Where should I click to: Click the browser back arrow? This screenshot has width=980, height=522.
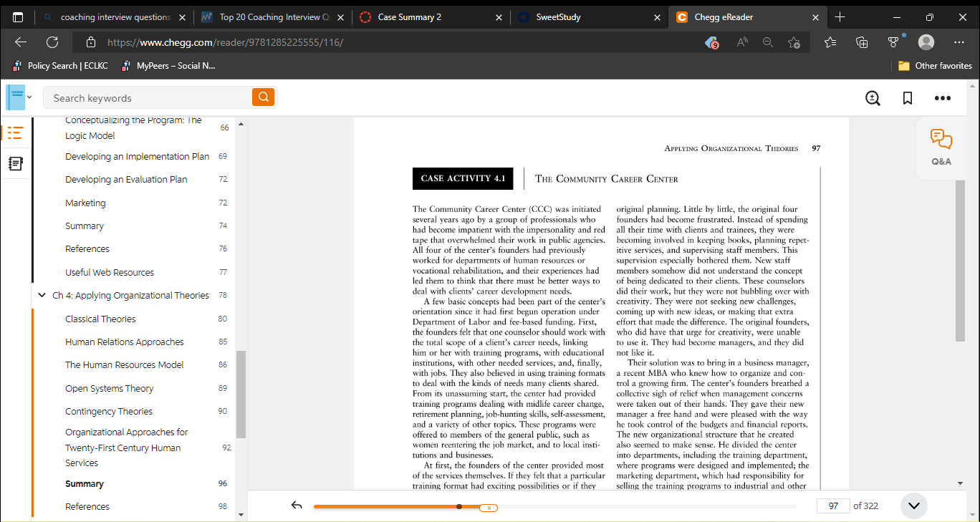pyautogui.click(x=21, y=42)
